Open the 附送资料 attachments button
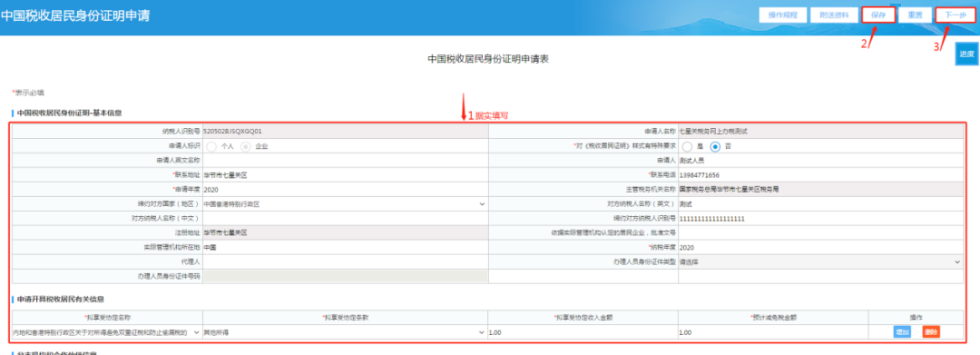Screen dimensions: 980x355 click(834, 15)
